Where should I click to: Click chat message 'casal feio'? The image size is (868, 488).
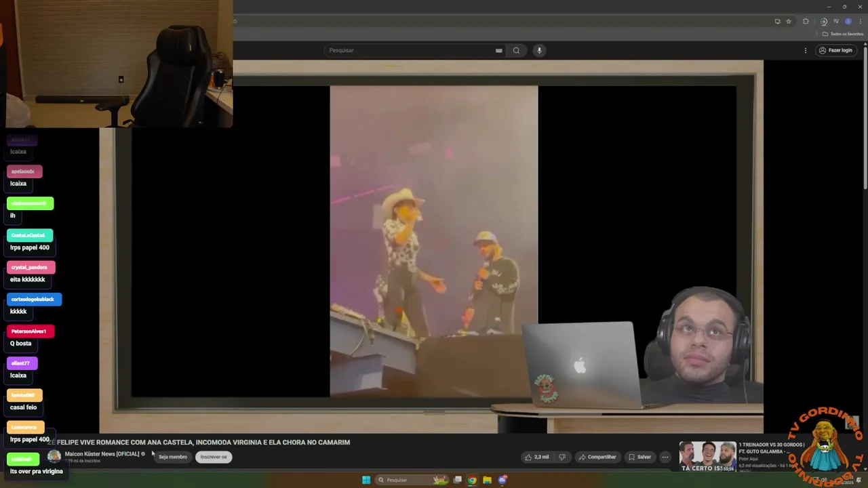23,407
